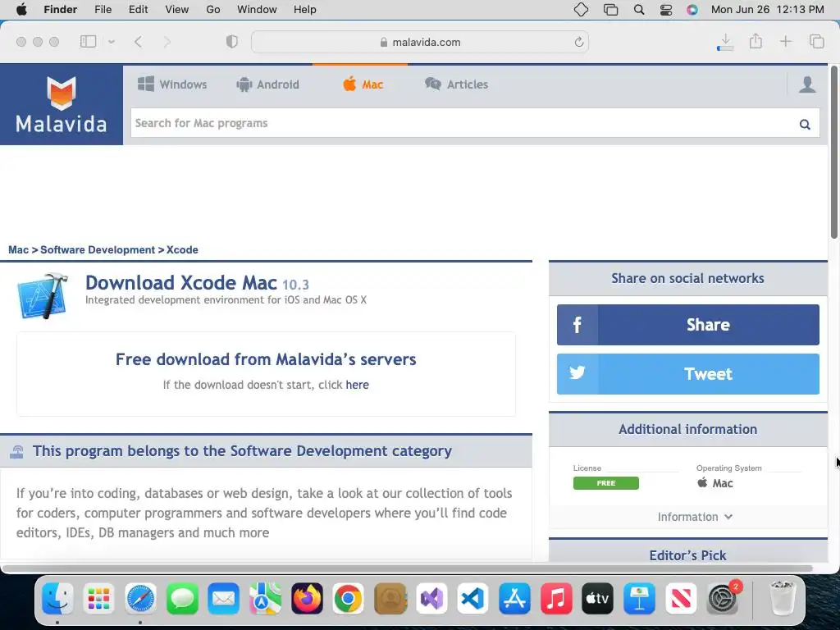Open a new Safari tab
The height and width of the screenshot is (630, 840).
click(x=785, y=41)
